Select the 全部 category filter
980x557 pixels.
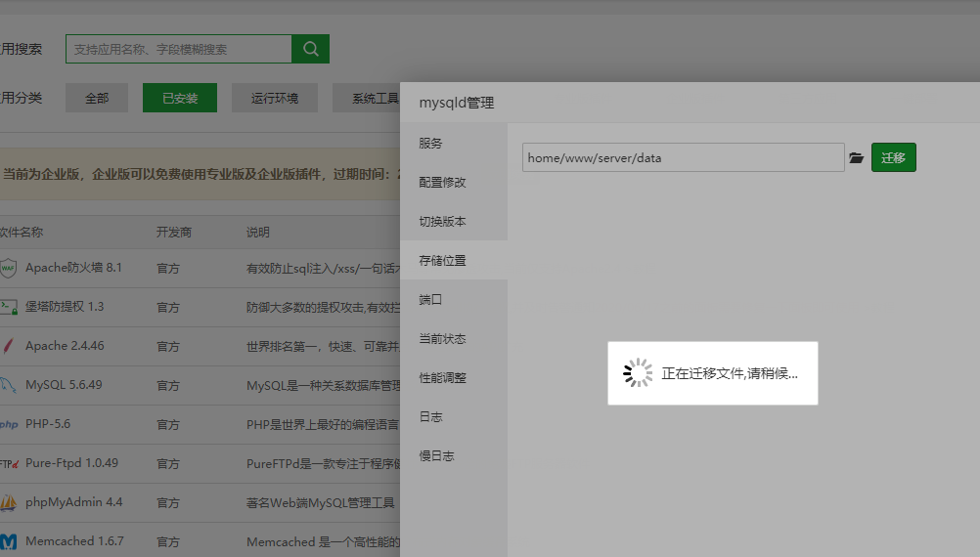pyautogui.click(x=97, y=98)
